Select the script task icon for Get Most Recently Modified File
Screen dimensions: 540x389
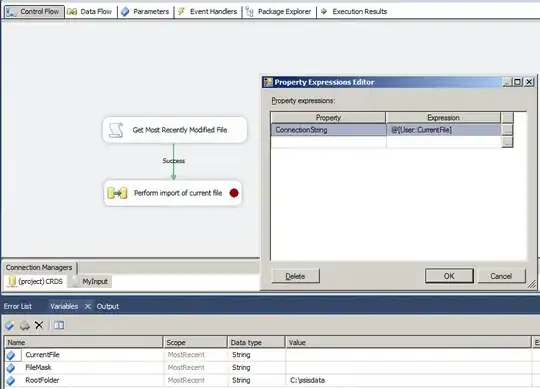116,130
